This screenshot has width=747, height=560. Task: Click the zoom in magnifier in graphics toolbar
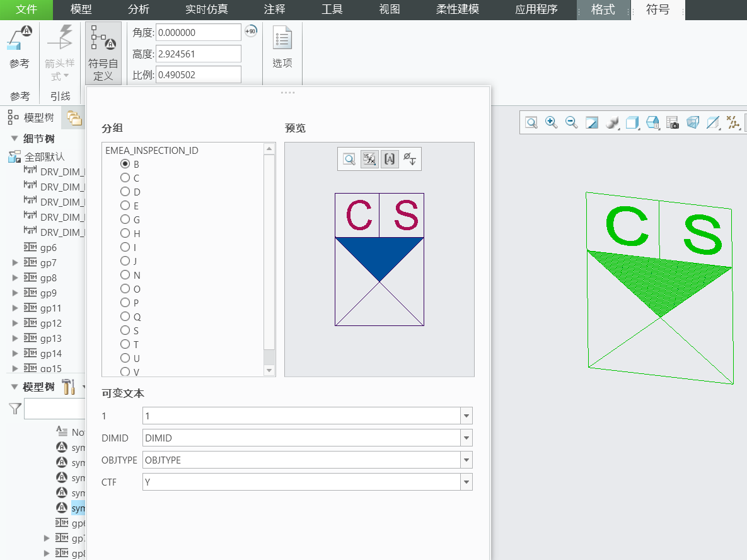(552, 123)
